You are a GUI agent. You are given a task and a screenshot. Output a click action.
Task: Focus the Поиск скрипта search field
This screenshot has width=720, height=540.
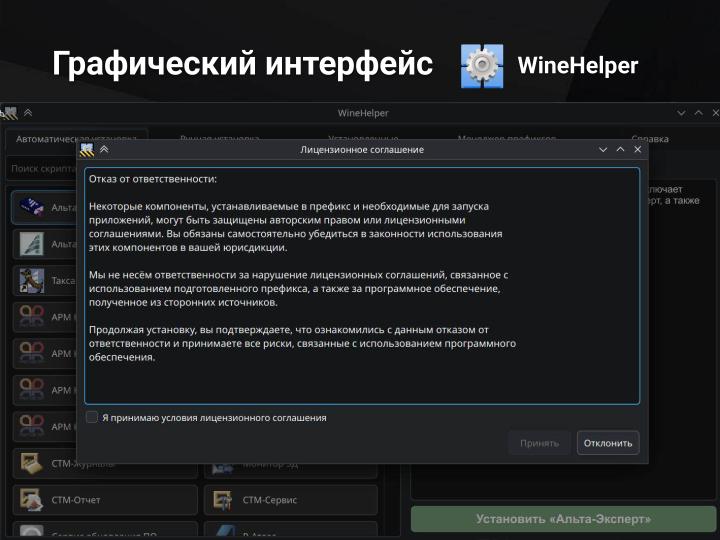click(43, 169)
